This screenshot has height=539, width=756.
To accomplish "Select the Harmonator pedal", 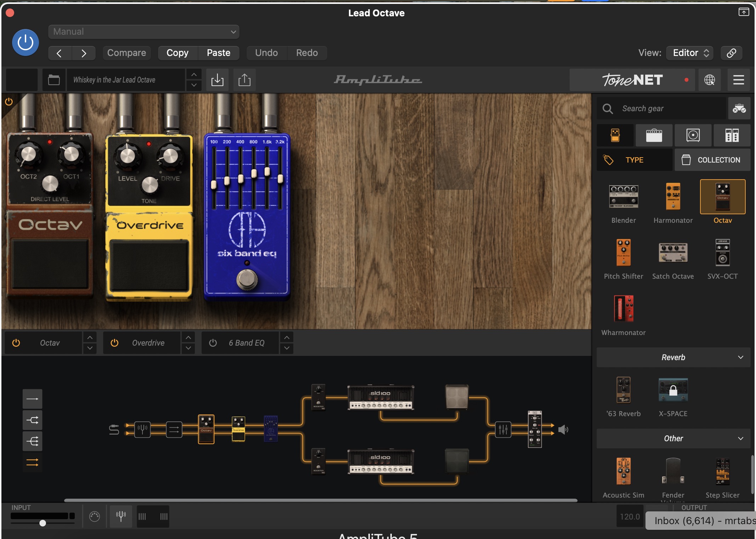I will [673, 203].
